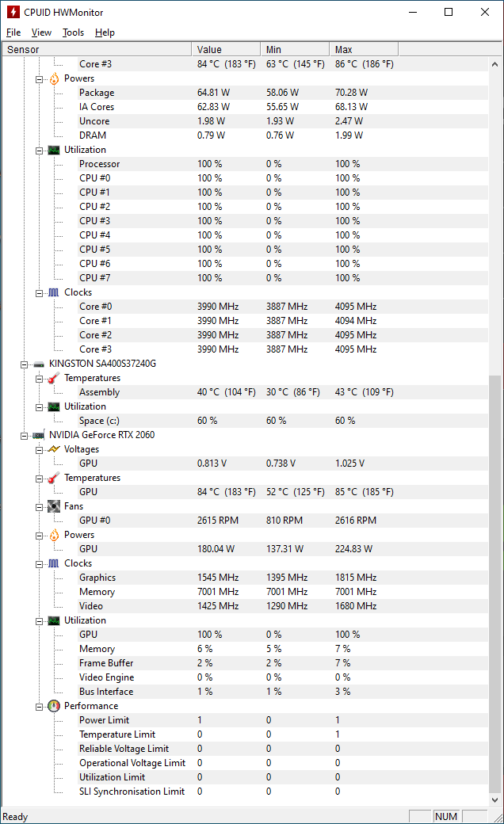This screenshot has width=504, height=824.
Task: Click the flame icon beside CPU Powers
Action: [54, 78]
